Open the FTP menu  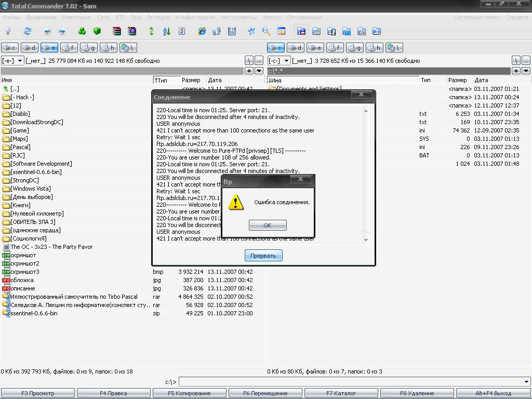(x=121, y=17)
